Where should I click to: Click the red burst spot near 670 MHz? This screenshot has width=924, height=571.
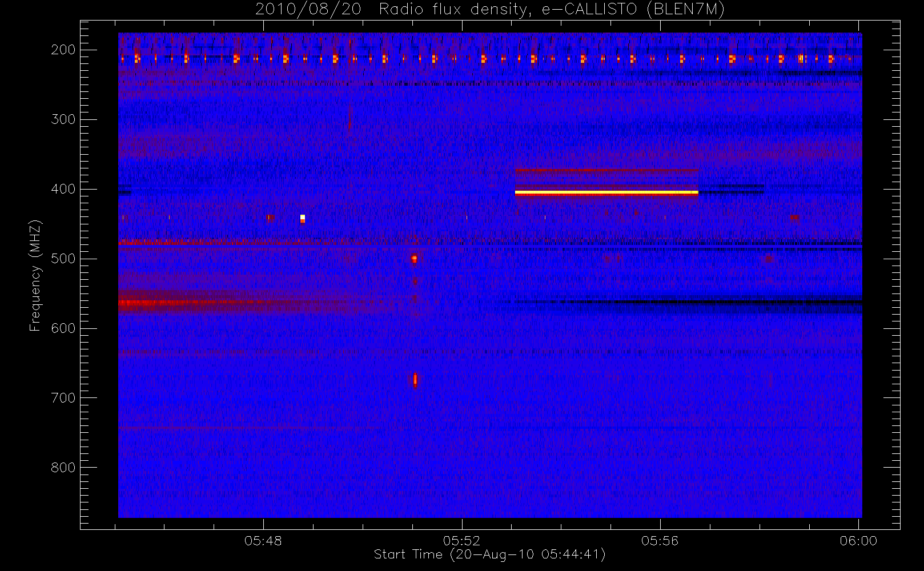point(415,380)
